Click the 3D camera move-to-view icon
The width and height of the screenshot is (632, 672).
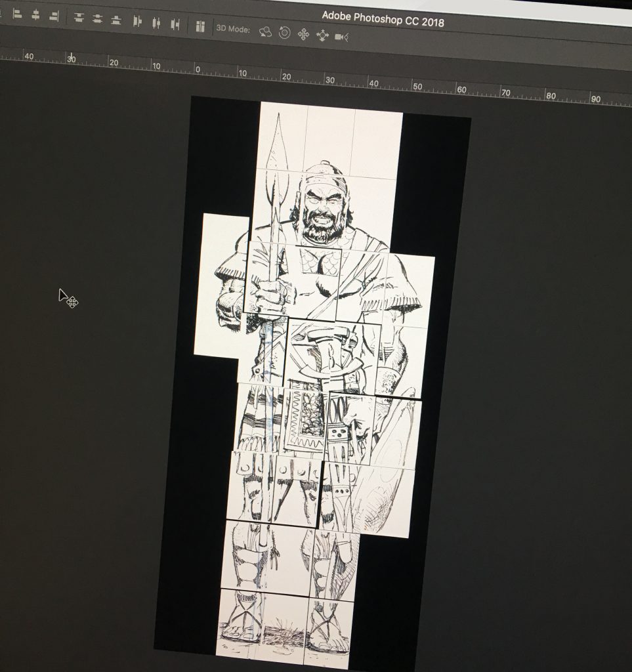pyautogui.click(x=340, y=35)
